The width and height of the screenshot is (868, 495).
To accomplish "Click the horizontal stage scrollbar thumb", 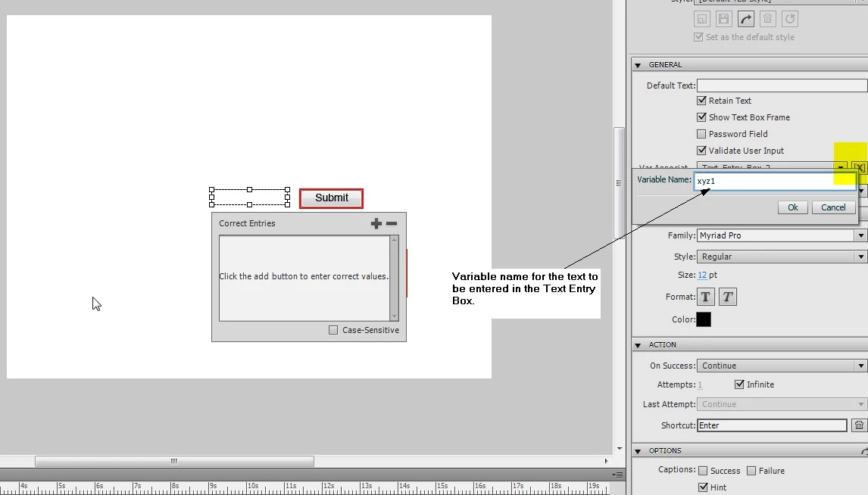I will 174,461.
